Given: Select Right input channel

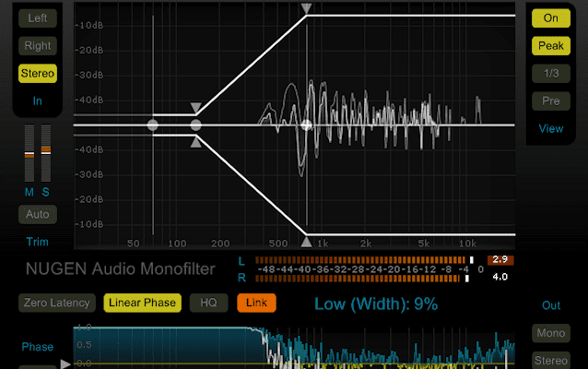Looking at the screenshot, I should pyautogui.click(x=38, y=45).
